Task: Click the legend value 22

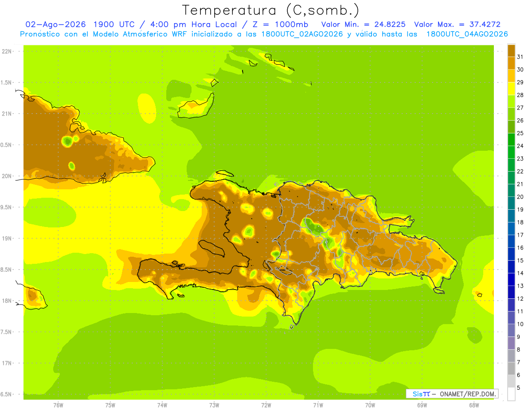Action: (520, 171)
